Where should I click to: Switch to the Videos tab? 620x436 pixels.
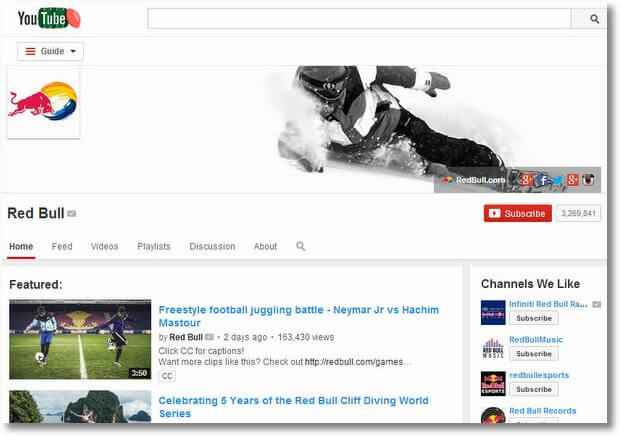coord(104,246)
